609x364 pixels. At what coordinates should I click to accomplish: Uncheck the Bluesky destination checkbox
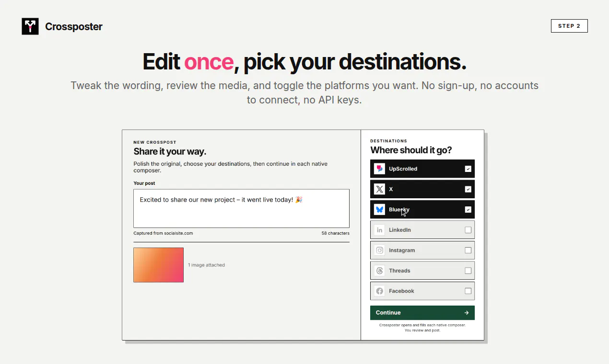click(x=468, y=209)
